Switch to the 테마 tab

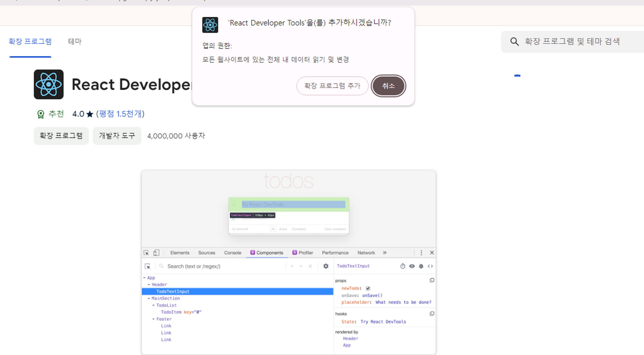75,42
